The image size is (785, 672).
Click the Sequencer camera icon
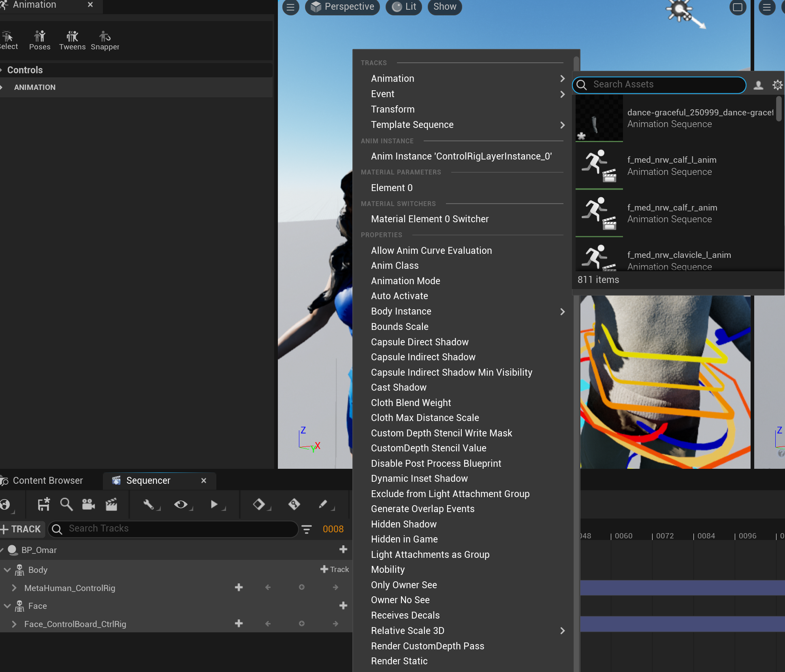pos(88,504)
